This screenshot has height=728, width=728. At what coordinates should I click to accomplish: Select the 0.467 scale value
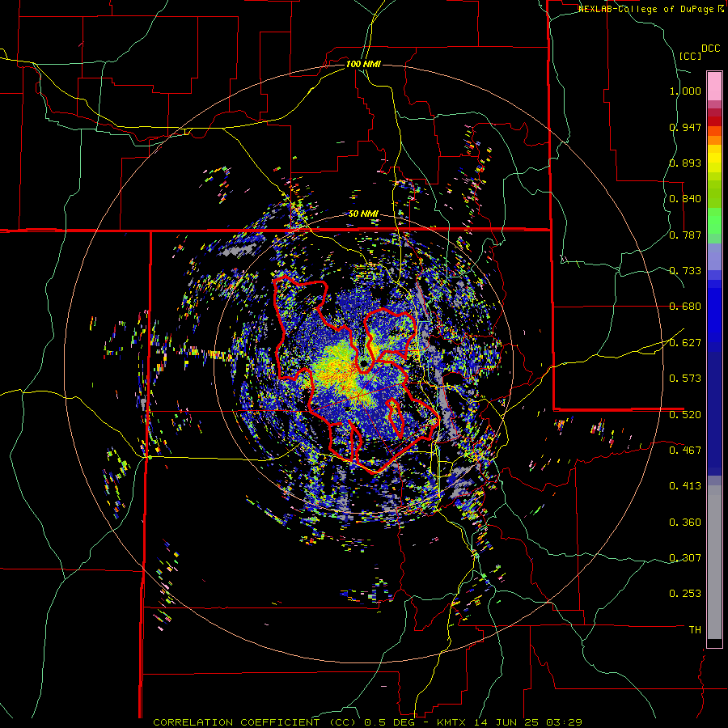685,450
